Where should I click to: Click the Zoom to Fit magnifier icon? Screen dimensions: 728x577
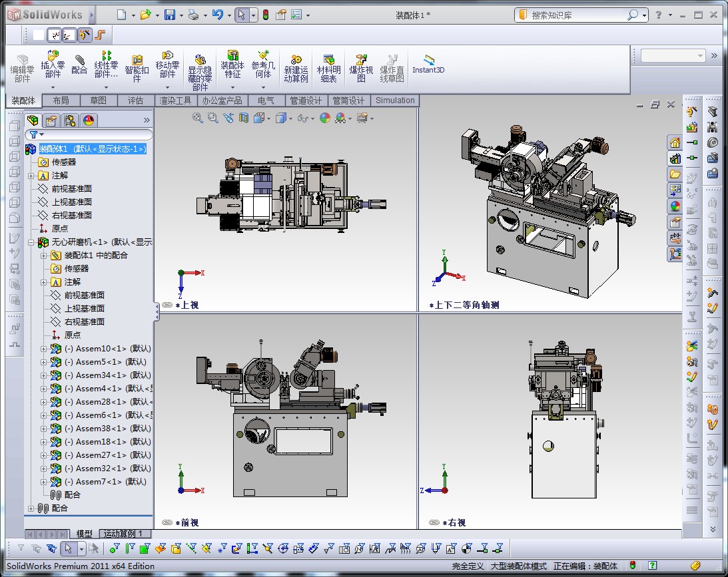pos(198,118)
